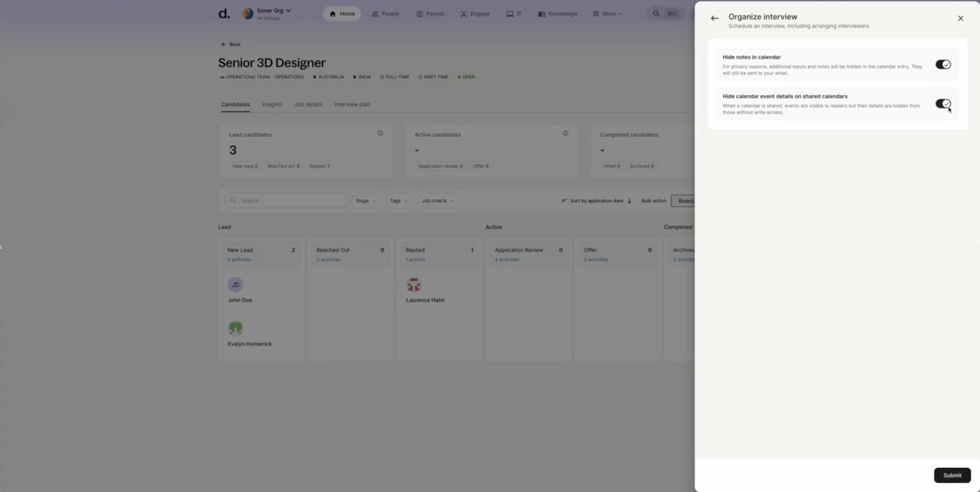
Task: Click the back arrow in Organize interview panel
Action: 714,18
